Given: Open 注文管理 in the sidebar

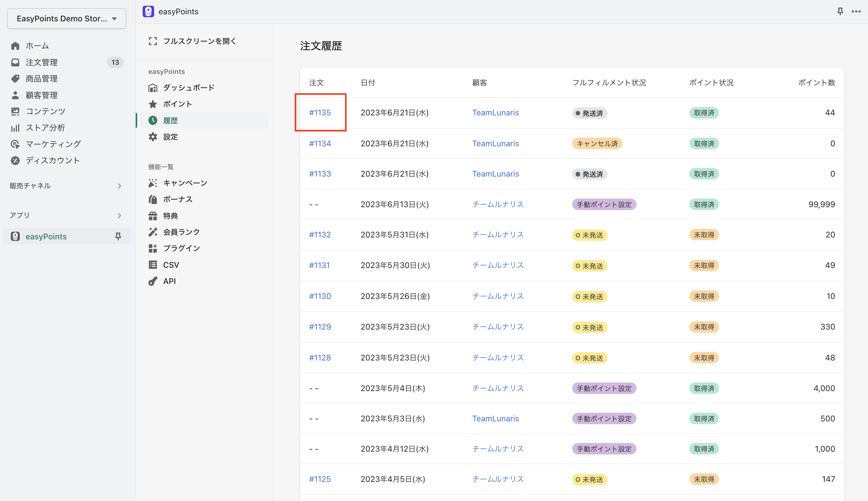Looking at the screenshot, I should point(42,62).
